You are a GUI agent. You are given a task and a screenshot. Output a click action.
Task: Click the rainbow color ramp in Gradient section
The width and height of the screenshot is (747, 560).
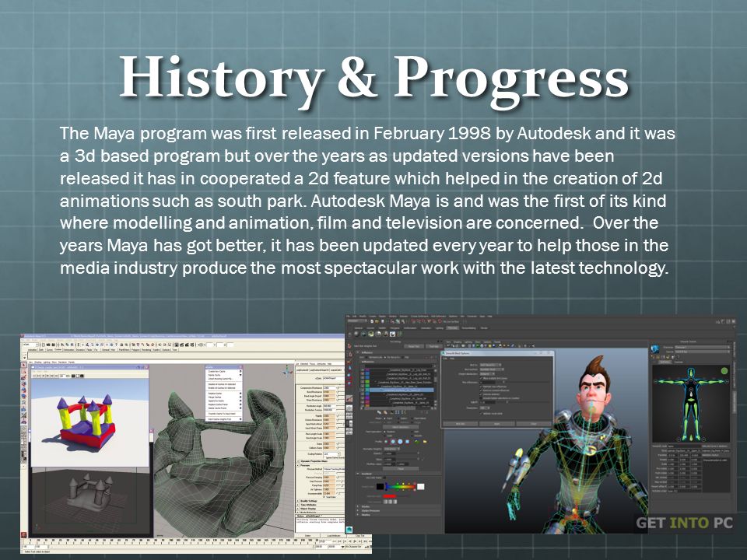pyautogui.click(x=400, y=487)
